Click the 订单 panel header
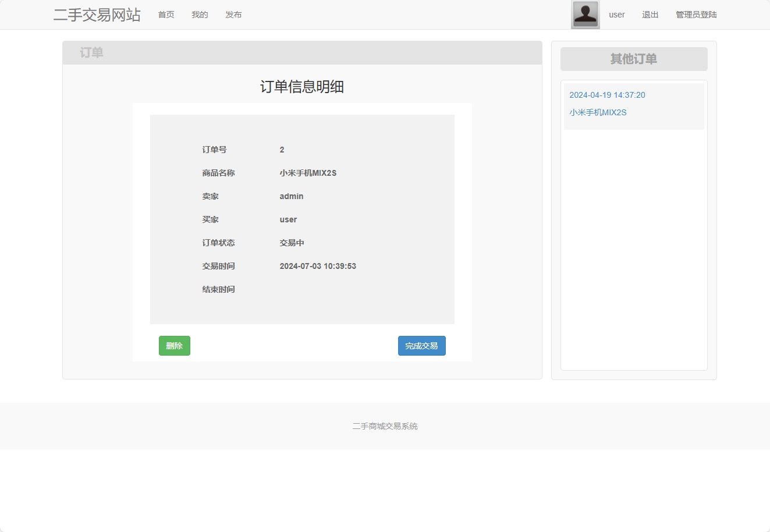 [91, 52]
